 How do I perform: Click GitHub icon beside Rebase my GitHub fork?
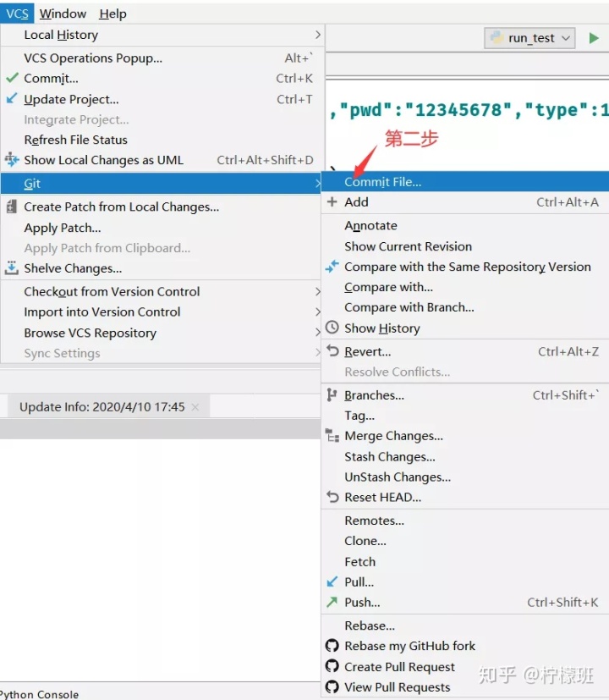(x=332, y=646)
